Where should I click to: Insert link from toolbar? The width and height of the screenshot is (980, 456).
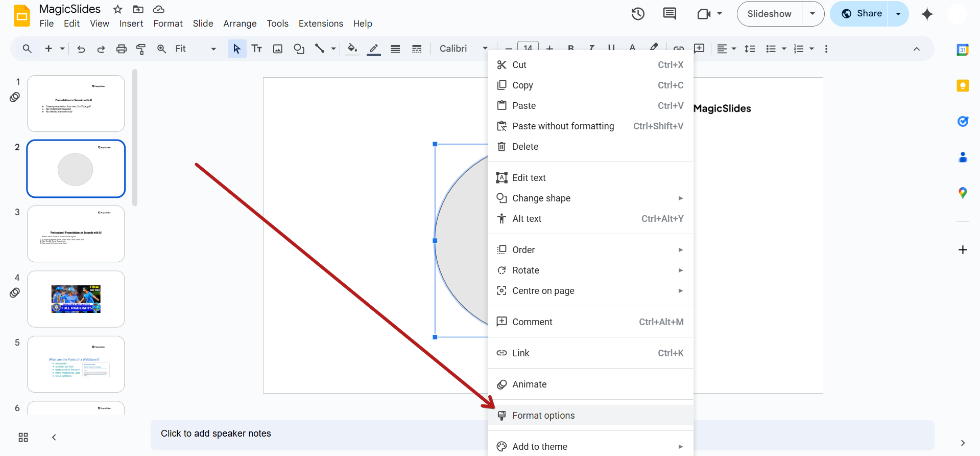point(679,49)
